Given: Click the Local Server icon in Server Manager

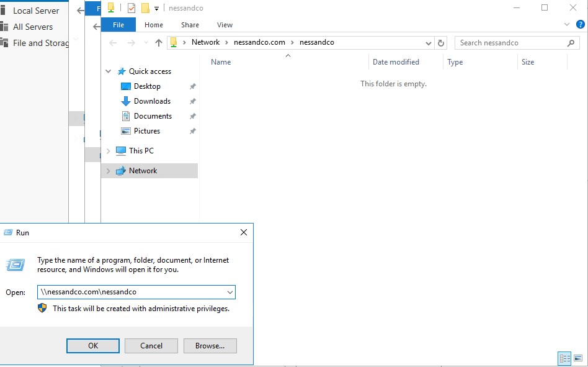Looking at the screenshot, I should 3,10.
